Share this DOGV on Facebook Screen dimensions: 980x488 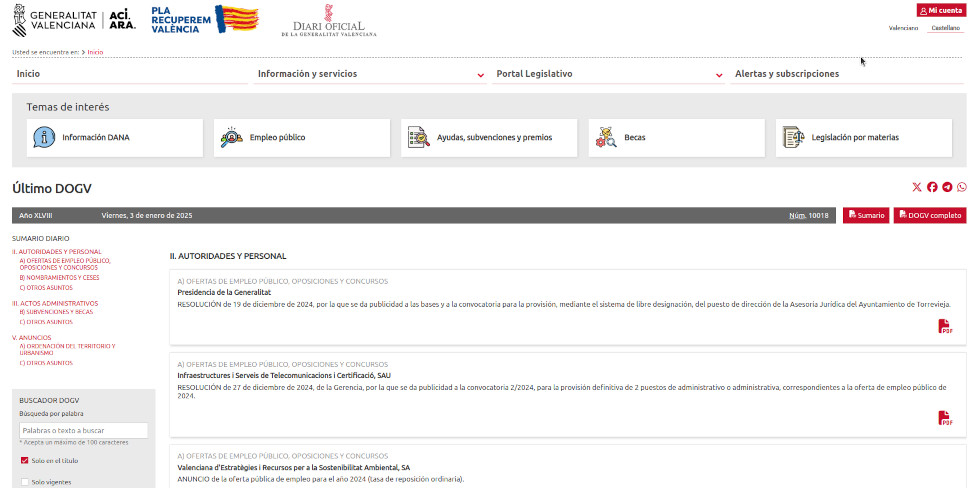tap(932, 187)
